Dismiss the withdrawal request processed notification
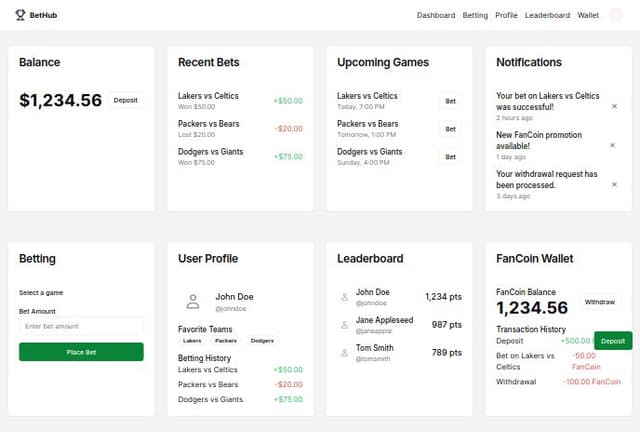The image size is (640, 432). (614, 185)
